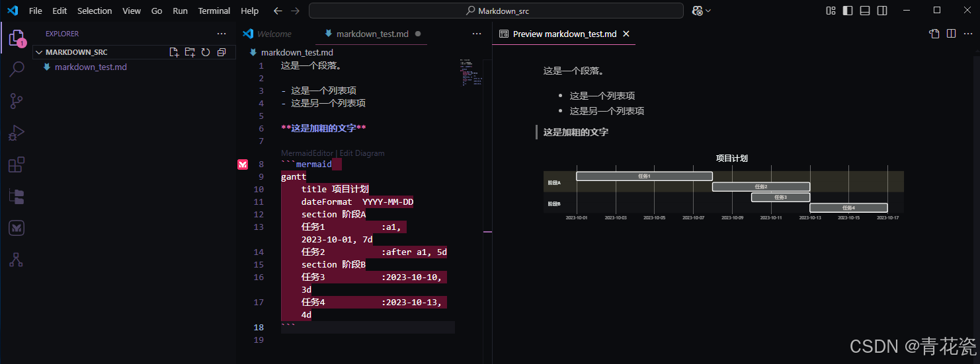
Task: Click the unsaved dot on markdown_test.md tab
Action: click(x=418, y=34)
